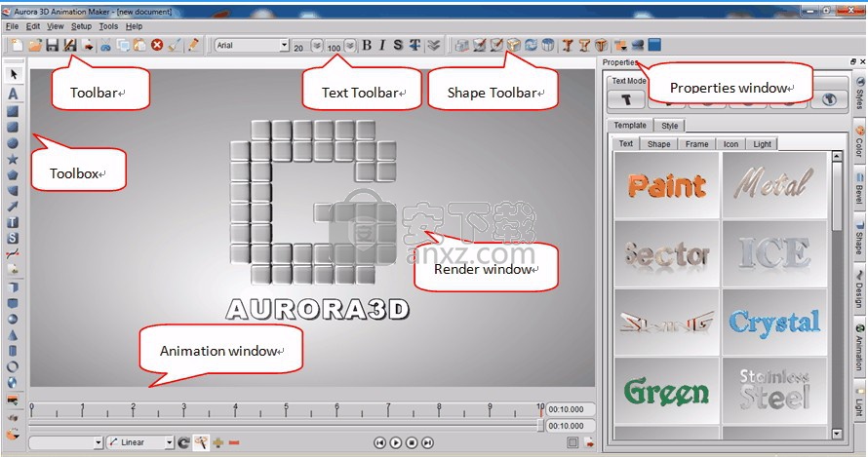Image resolution: width=868 pixels, height=457 pixels.
Task: Play the animation
Action: [x=395, y=442]
